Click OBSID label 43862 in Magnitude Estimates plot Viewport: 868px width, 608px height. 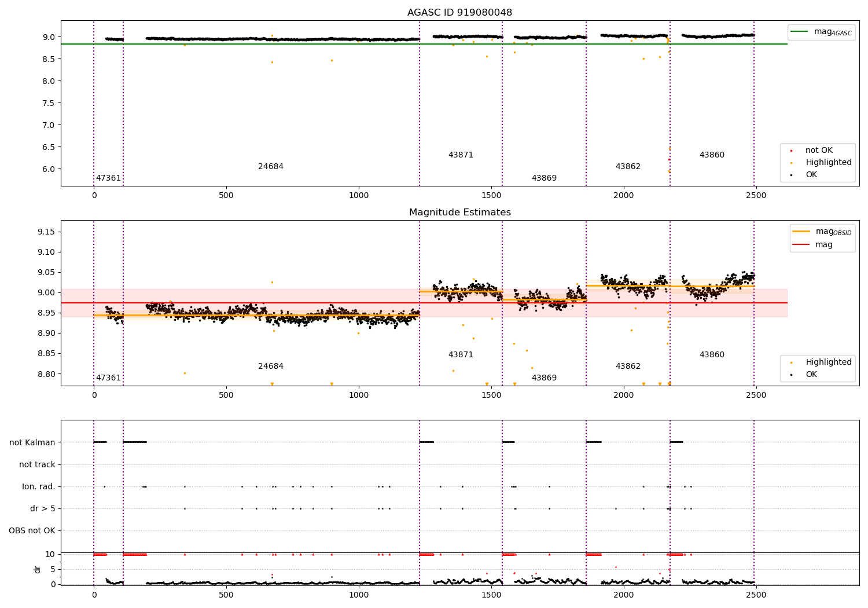point(628,367)
